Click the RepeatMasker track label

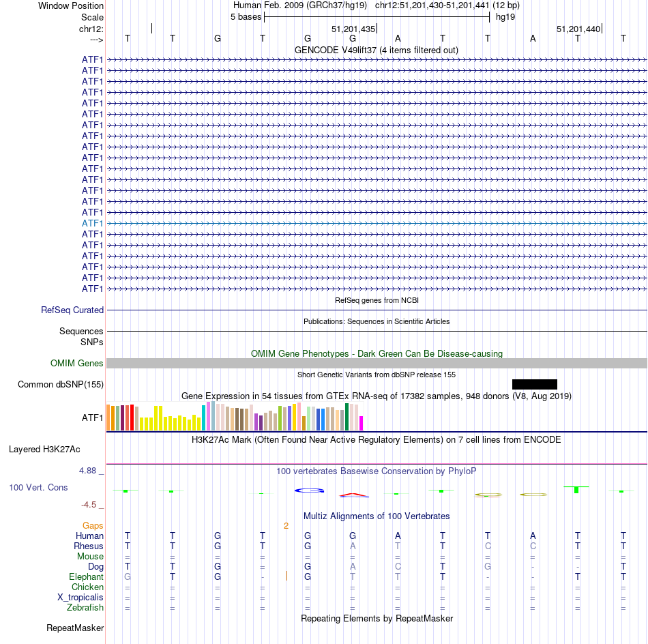[75, 628]
